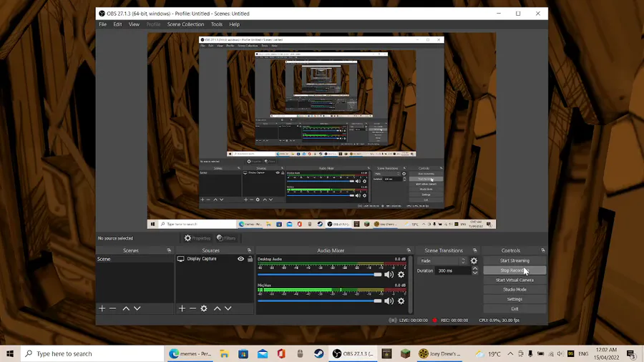This screenshot has height=362, width=644.
Task: Open Office from taskbar
Action: point(281,353)
